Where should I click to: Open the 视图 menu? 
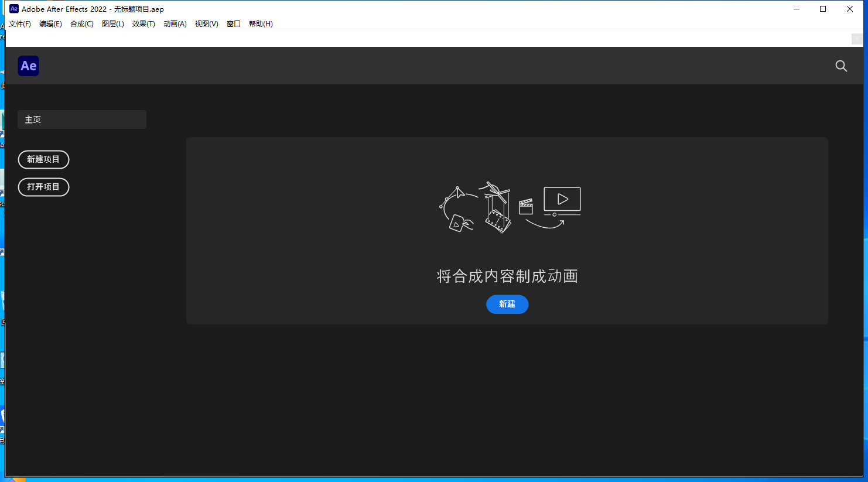[x=206, y=24]
